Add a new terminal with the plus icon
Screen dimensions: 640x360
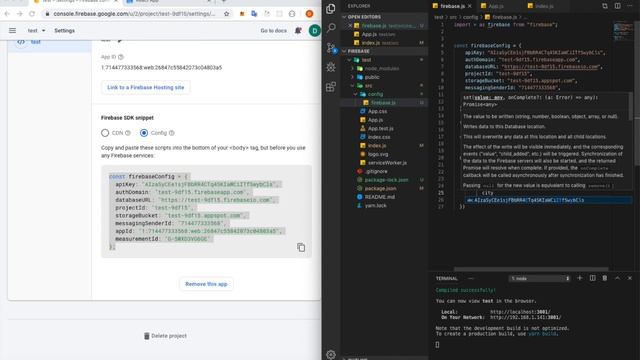tap(580, 278)
